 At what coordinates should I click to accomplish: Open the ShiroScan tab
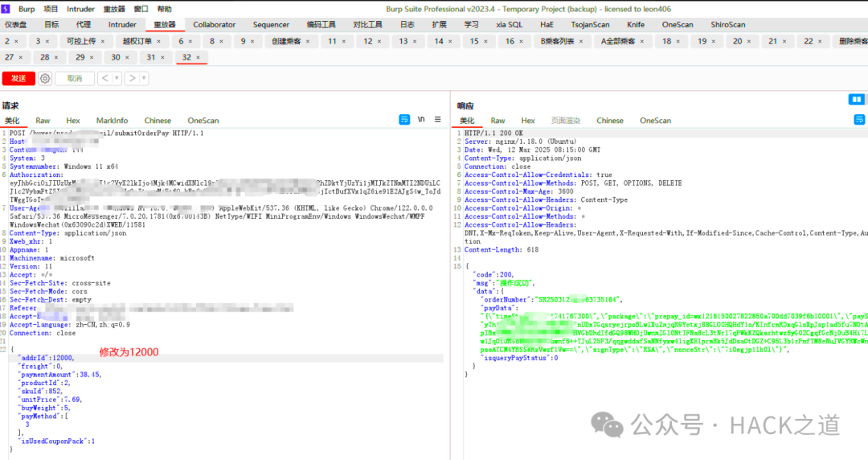pyautogui.click(x=728, y=25)
